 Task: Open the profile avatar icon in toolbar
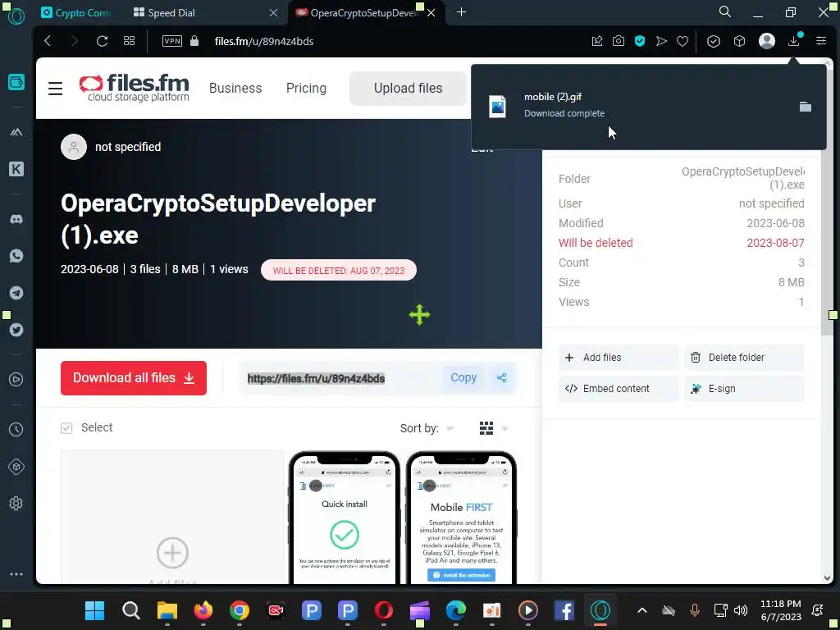tap(767, 41)
